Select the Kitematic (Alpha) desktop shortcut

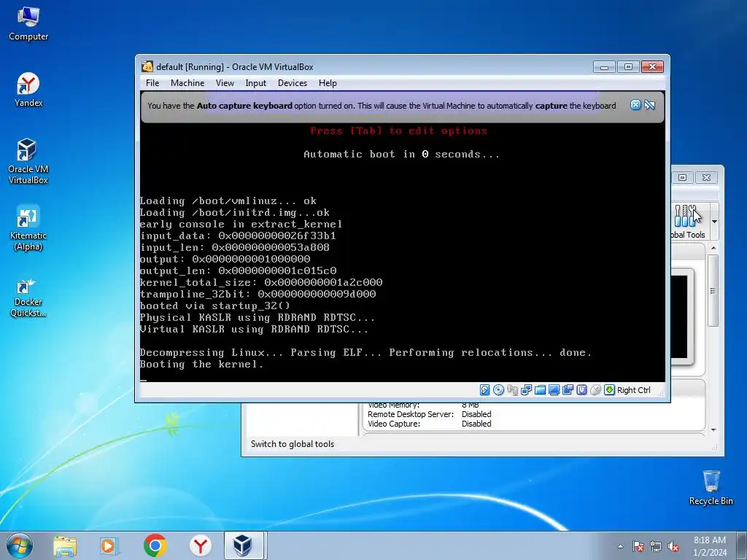coord(28,227)
